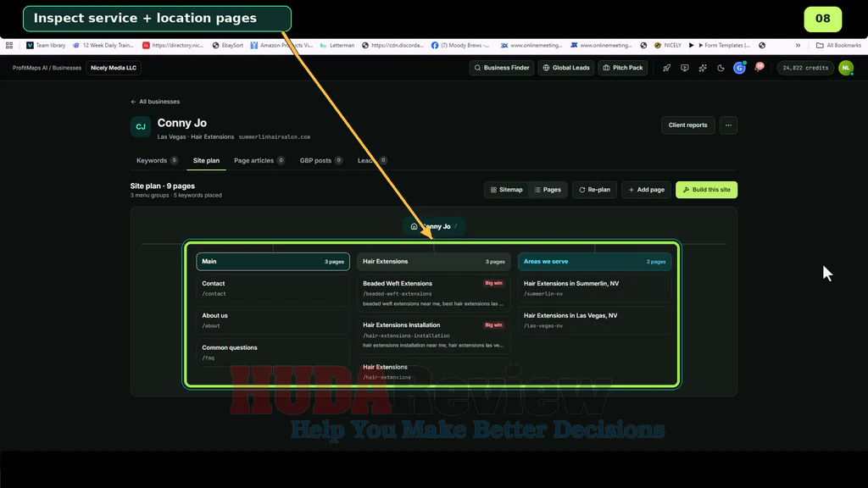Switch to the Leads tab
868x488 pixels.
tap(372, 160)
